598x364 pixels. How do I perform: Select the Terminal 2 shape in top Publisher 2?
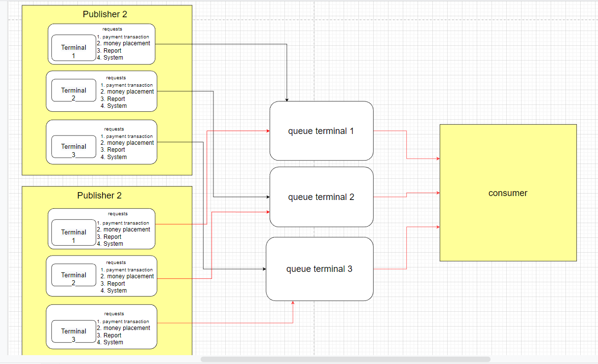coord(73,90)
